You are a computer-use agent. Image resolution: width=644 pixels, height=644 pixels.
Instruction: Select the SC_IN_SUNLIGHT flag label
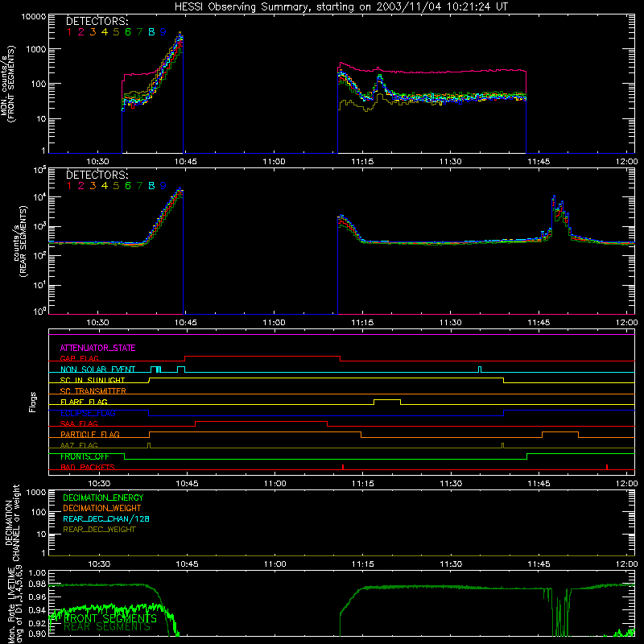pyautogui.click(x=93, y=380)
